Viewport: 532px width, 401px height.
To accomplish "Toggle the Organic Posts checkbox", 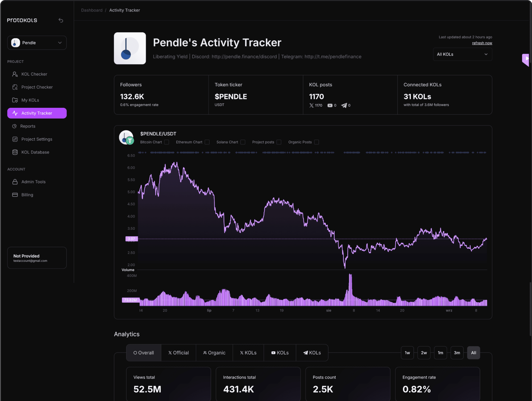I will tap(317, 142).
